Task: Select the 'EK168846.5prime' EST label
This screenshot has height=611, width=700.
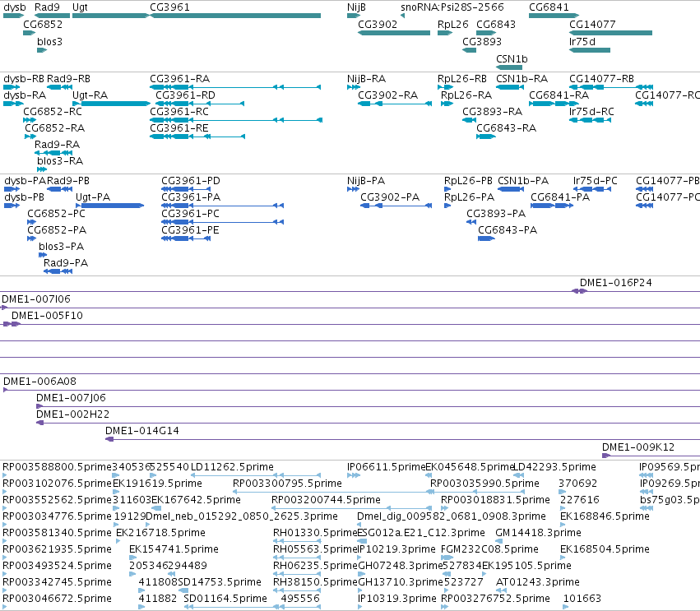Action: (x=605, y=516)
